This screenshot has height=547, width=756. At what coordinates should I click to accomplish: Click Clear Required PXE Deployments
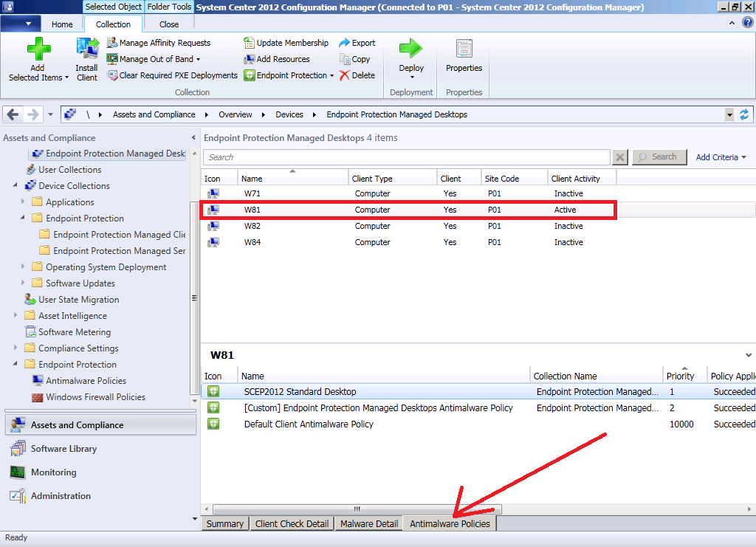point(172,75)
